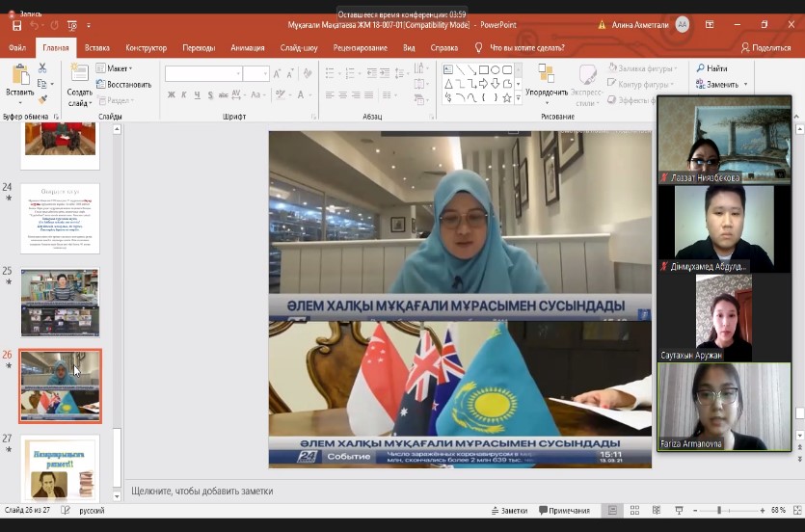Select slide 25 thumbnail
805x532 pixels.
(60, 303)
